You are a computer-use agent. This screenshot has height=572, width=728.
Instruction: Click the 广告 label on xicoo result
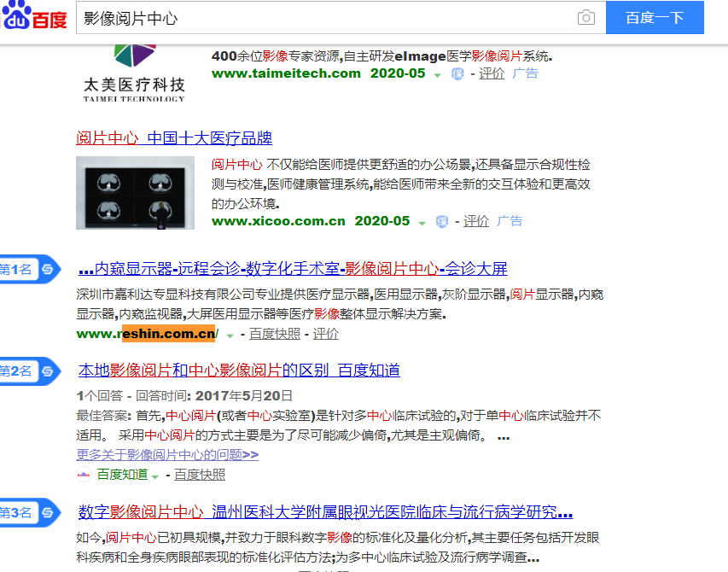point(510,221)
